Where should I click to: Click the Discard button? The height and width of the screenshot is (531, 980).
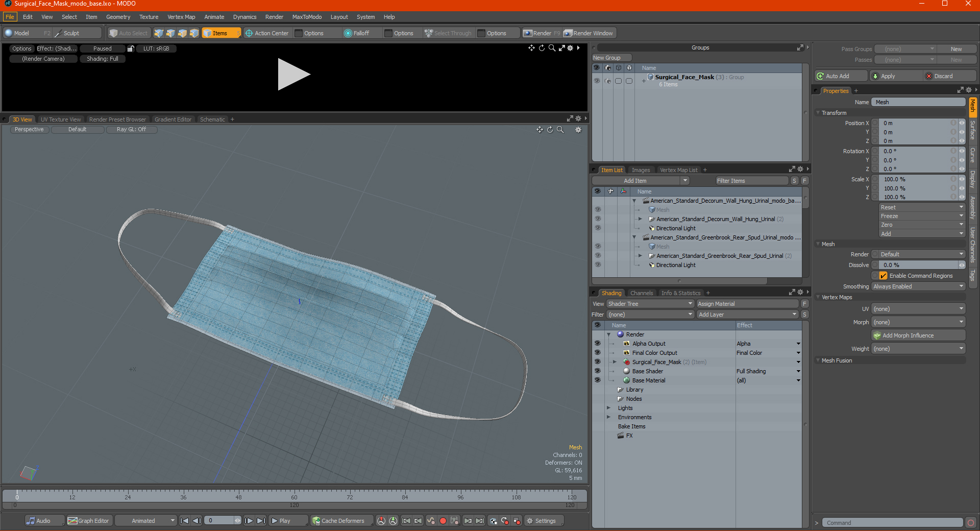pos(950,76)
